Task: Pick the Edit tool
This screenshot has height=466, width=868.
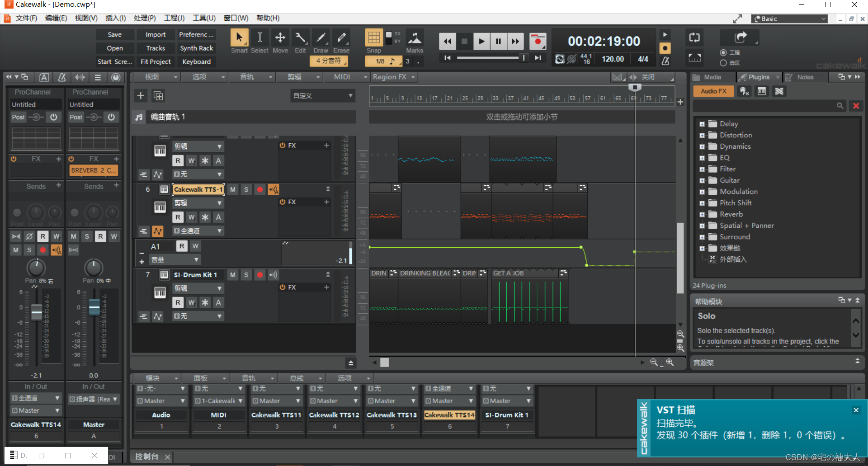Action: [300, 38]
